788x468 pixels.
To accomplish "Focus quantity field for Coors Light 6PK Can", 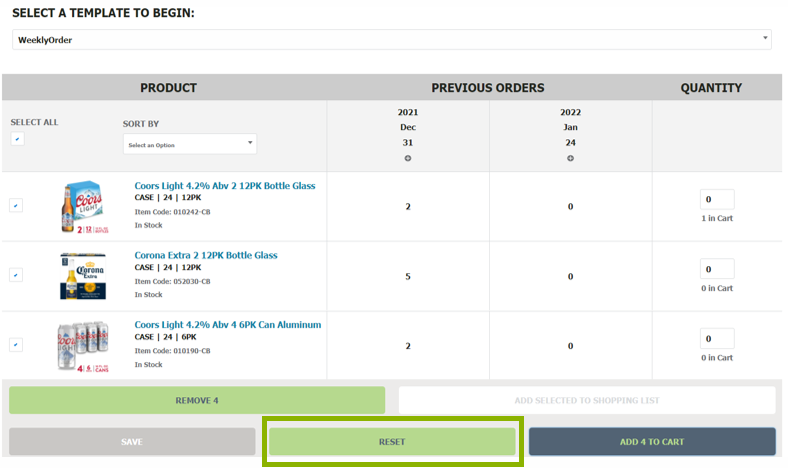I will [717, 338].
